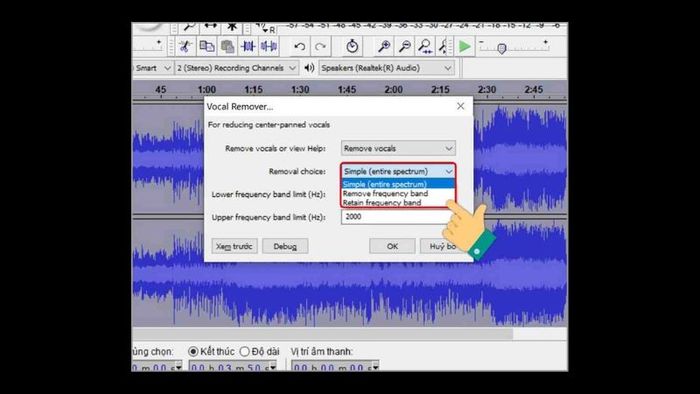Click the Paste icon in toolbar

click(227, 46)
